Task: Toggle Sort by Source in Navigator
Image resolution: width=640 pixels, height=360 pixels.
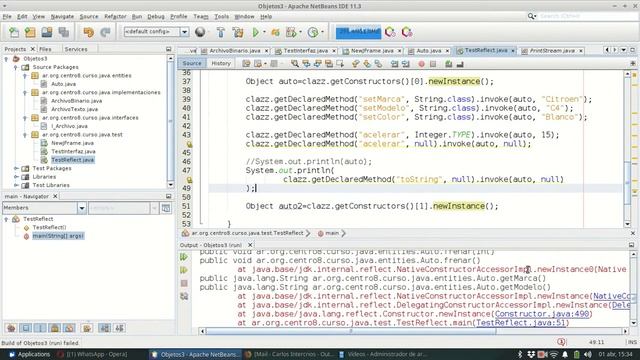Action: click(119, 328)
